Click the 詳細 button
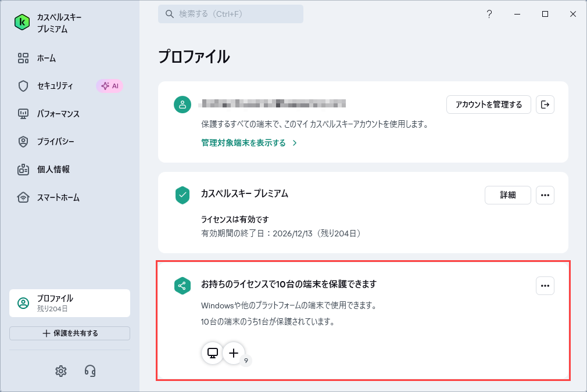The height and width of the screenshot is (392, 587). tap(507, 195)
